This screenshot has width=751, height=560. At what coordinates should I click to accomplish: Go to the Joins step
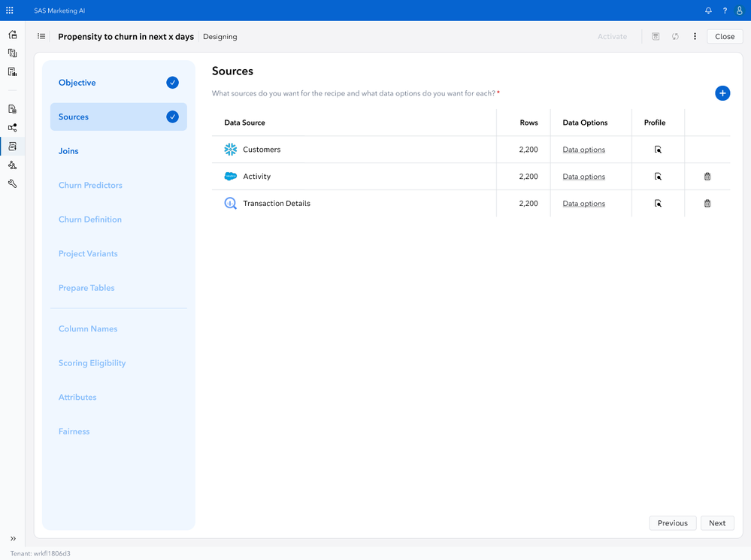(68, 151)
